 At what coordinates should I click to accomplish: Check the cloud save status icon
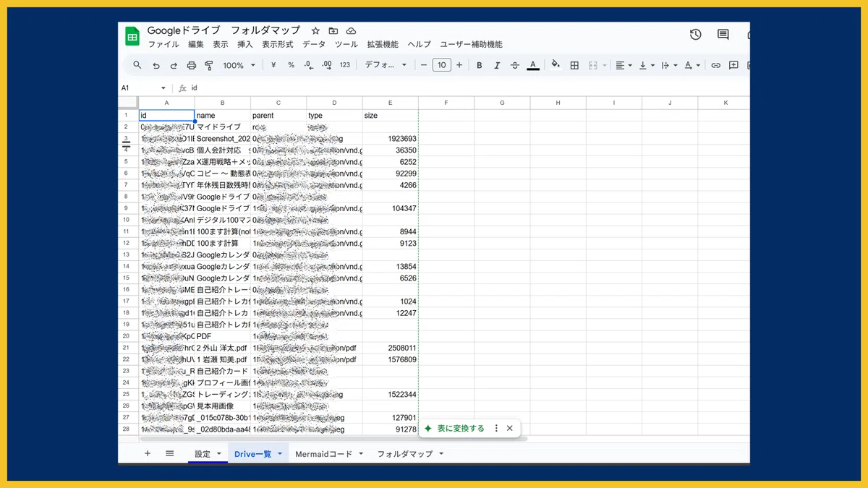point(351,31)
